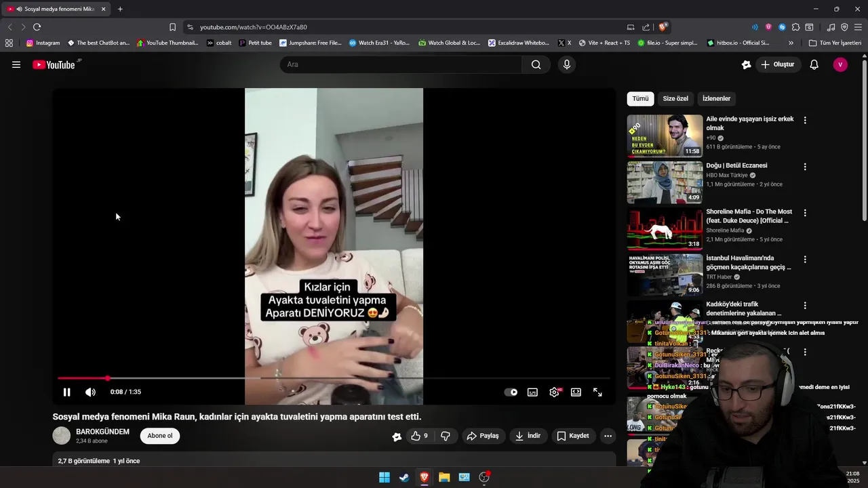Like the video

pos(419,436)
